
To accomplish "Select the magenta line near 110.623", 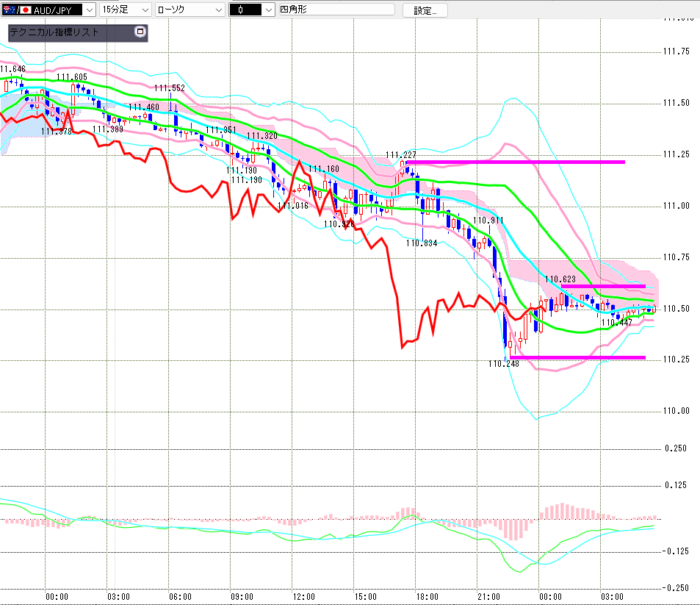I will (603, 286).
